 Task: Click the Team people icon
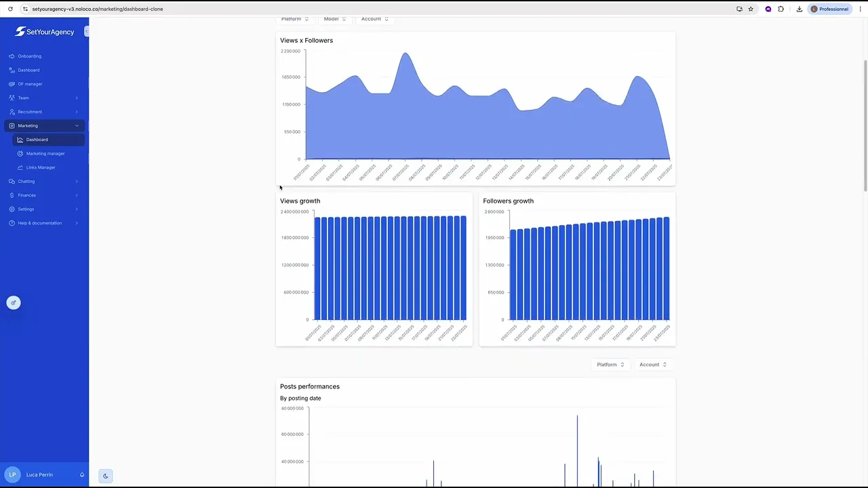pos(12,98)
